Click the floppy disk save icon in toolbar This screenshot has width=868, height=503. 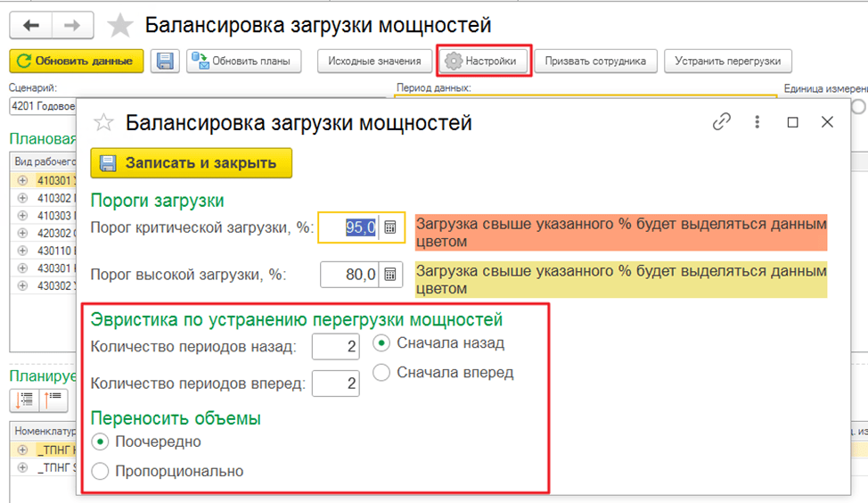coord(165,61)
